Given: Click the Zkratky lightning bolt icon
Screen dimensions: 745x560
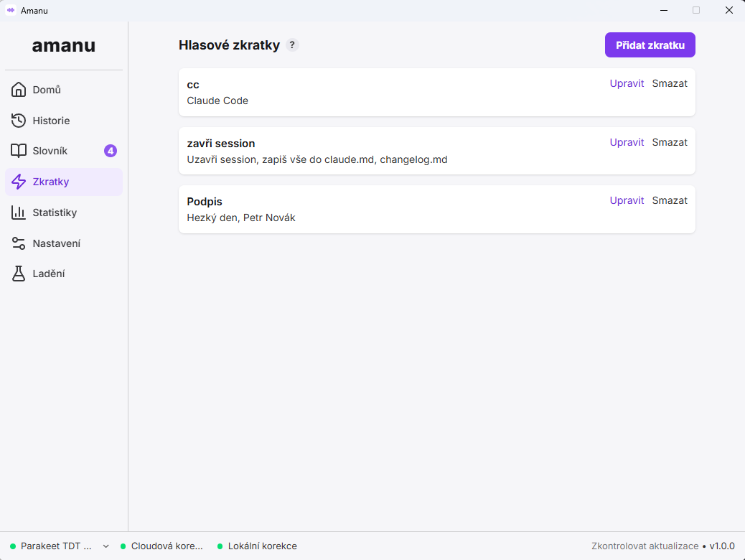Looking at the screenshot, I should point(19,182).
